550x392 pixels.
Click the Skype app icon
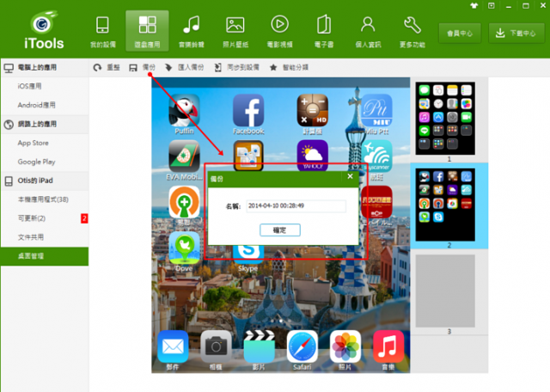point(248,254)
